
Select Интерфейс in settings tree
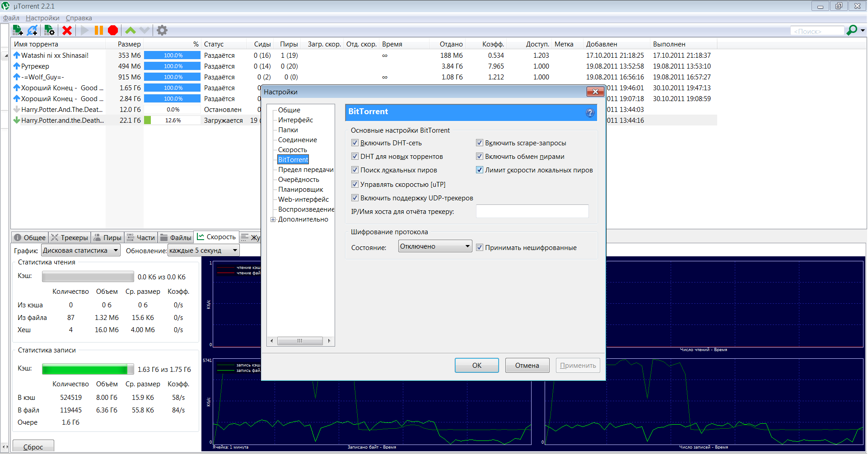pyautogui.click(x=295, y=120)
